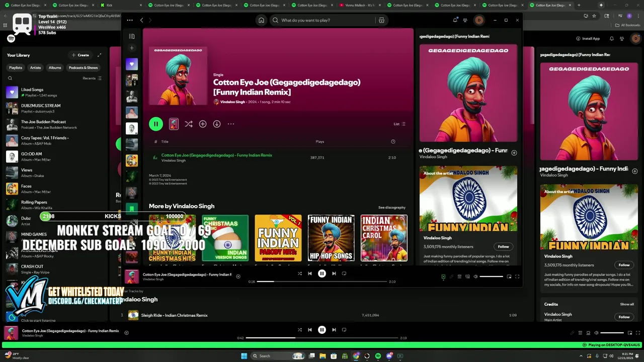Open a new browser tab with plus button

[x=579, y=5]
